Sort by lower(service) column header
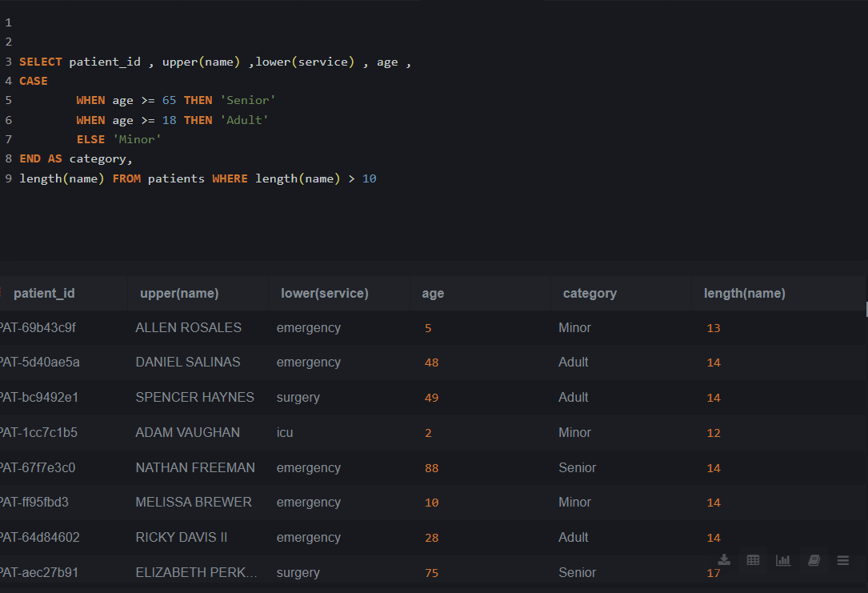 coord(325,294)
